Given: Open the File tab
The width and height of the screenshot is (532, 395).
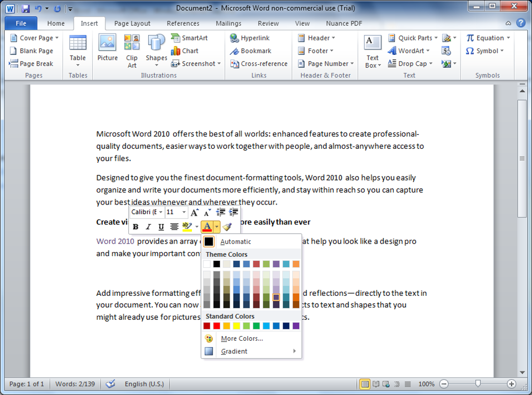Looking at the screenshot, I should click(21, 23).
